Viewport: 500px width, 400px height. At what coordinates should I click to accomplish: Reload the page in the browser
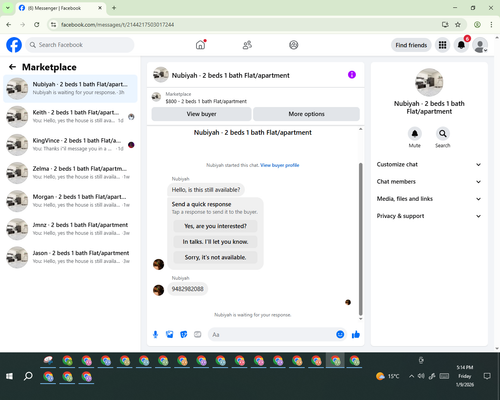[x=37, y=25]
